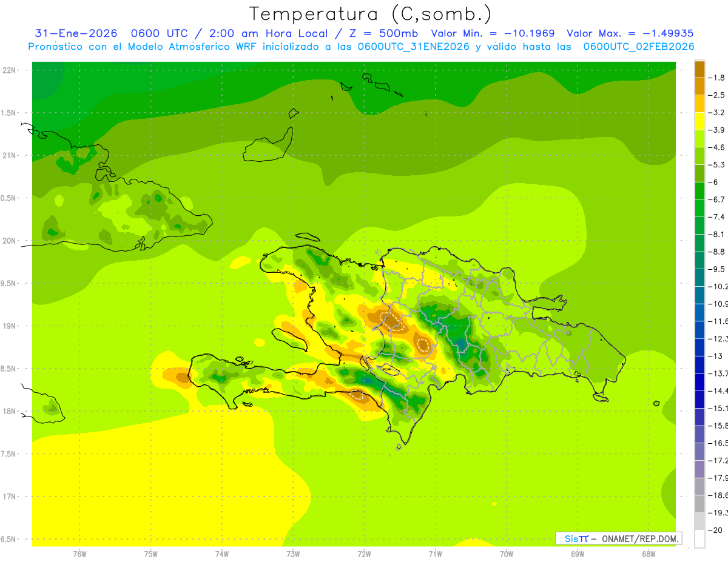The image size is (728, 562).
Task: Click the "72W" longitude axis label
Action: click(364, 554)
